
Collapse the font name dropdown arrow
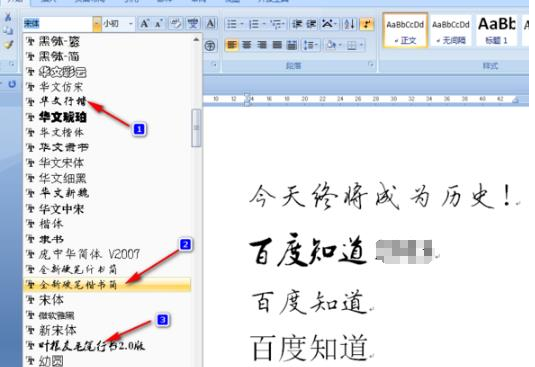point(97,24)
